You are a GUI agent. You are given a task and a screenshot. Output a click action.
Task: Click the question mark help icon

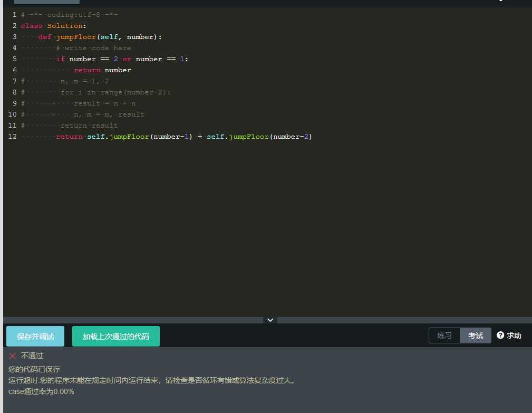[500, 335]
